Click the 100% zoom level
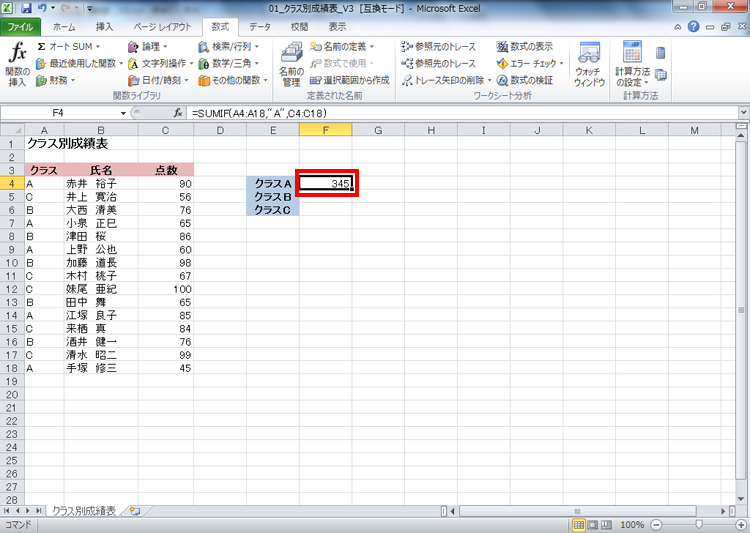The width and height of the screenshot is (750, 533). click(632, 525)
